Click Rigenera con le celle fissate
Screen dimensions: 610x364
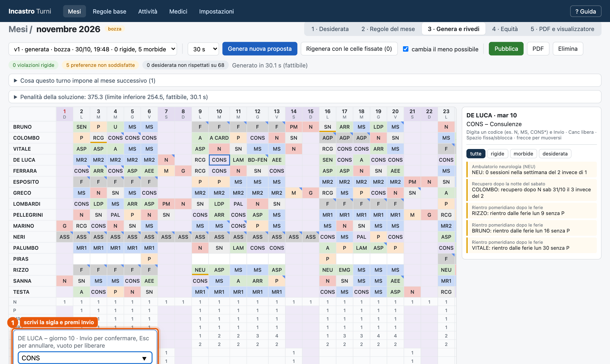pyautogui.click(x=349, y=49)
